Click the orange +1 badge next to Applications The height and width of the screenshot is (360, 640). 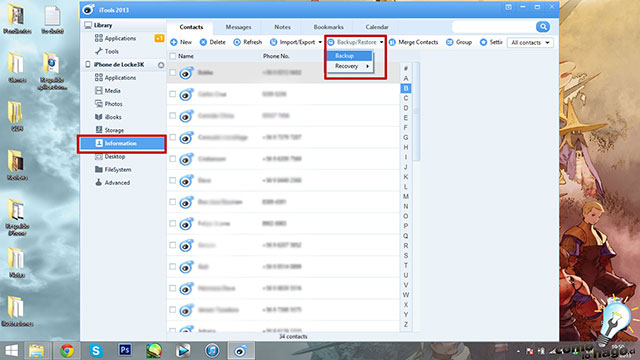click(159, 38)
